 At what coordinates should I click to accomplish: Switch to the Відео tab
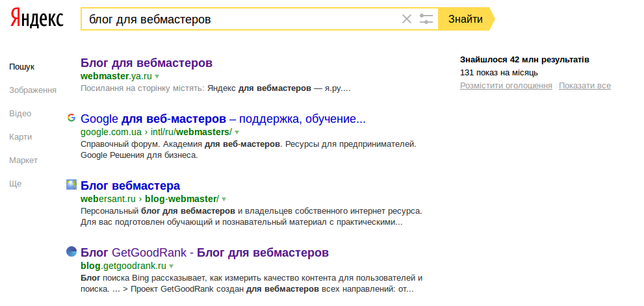20,114
